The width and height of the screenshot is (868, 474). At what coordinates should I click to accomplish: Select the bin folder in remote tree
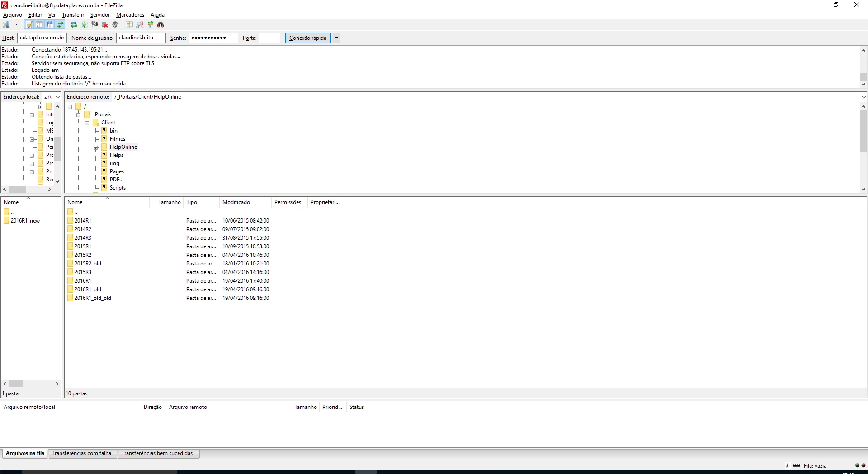113,131
